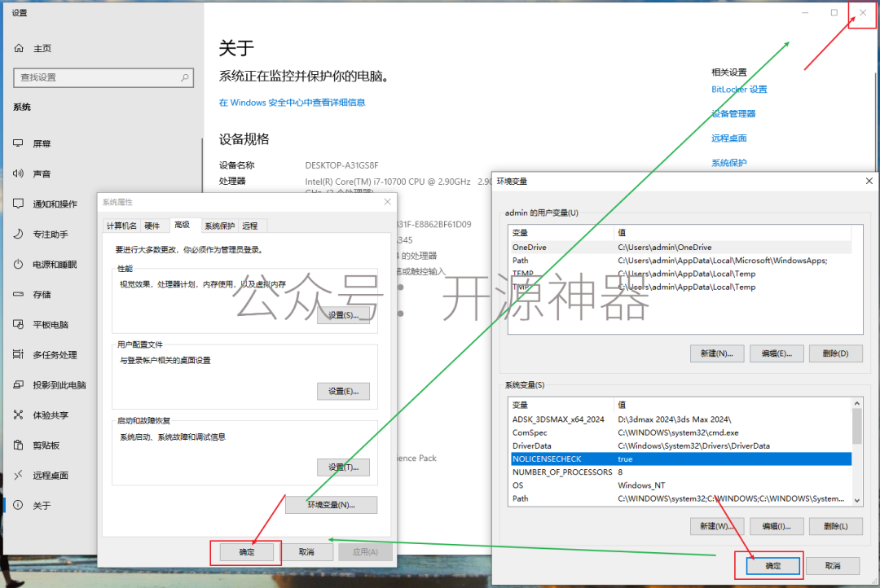Open the 主页 home icon in Settings
The height and width of the screenshot is (588, 880).
19,48
